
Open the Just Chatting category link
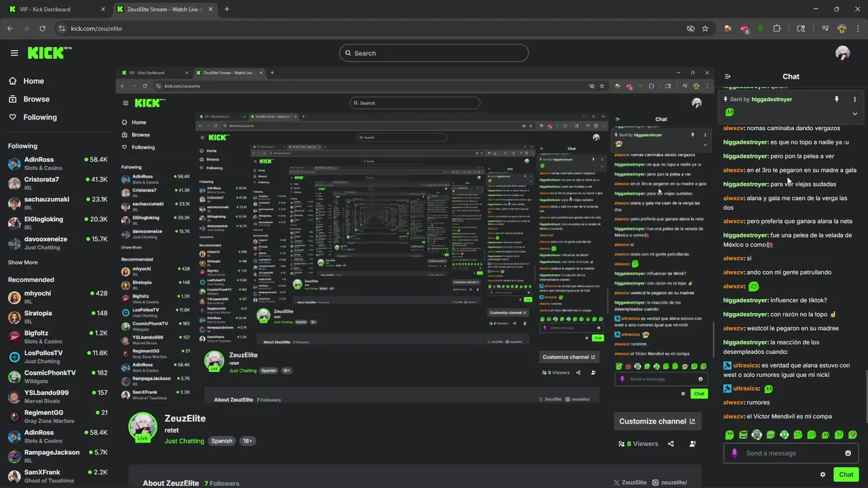pos(184,441)
